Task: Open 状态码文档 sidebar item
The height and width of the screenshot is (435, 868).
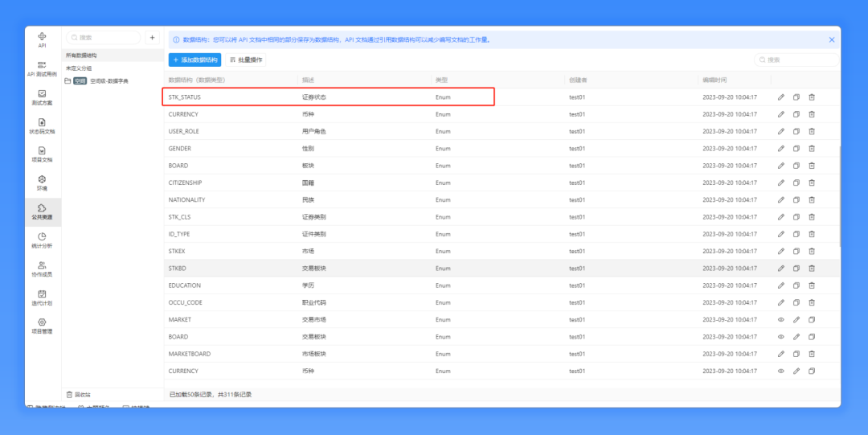Action: [42, 126]
